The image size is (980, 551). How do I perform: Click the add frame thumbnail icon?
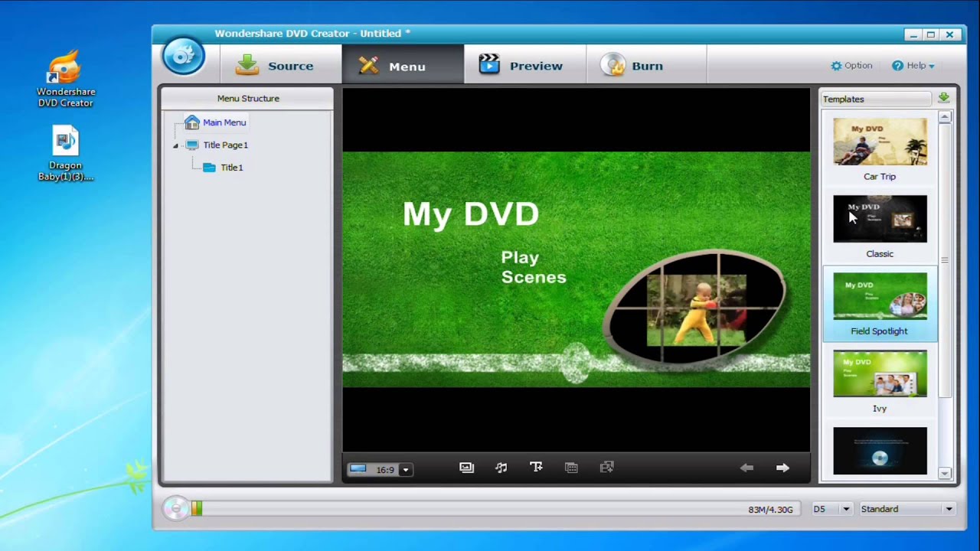point(606,468)
